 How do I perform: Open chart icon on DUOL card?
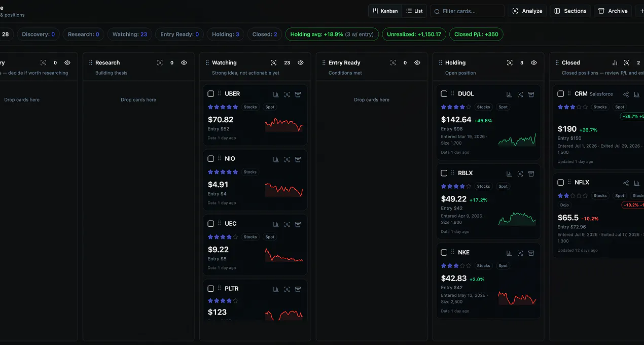point(509,94)
